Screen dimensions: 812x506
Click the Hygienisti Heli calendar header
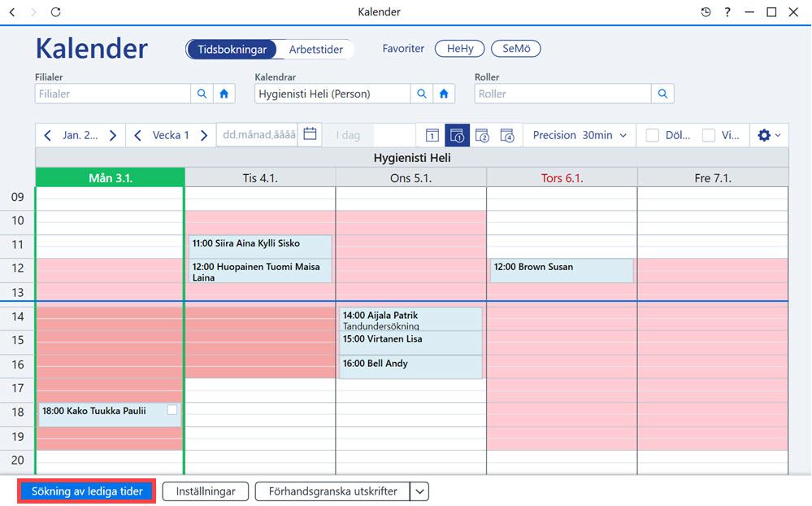tap(412, 158)
